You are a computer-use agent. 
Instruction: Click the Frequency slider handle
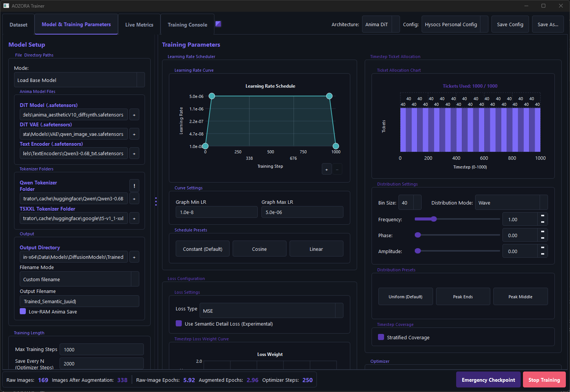(434, 219)
